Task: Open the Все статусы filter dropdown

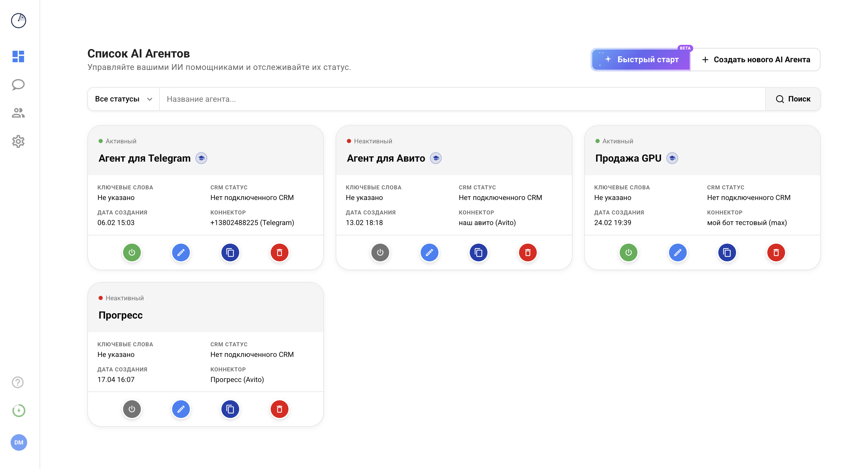Action: (123, 99)
